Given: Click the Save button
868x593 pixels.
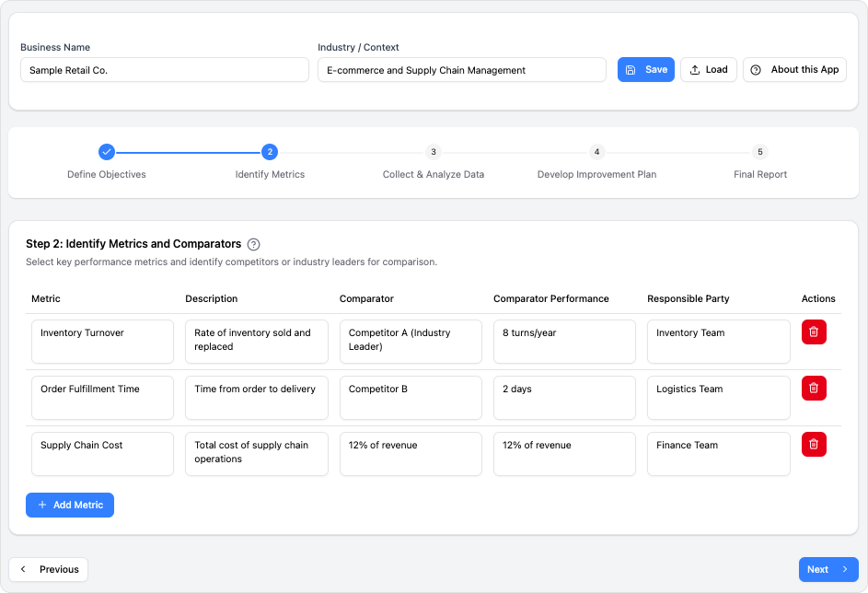Looking at the screenshot, I should [645, 70].
